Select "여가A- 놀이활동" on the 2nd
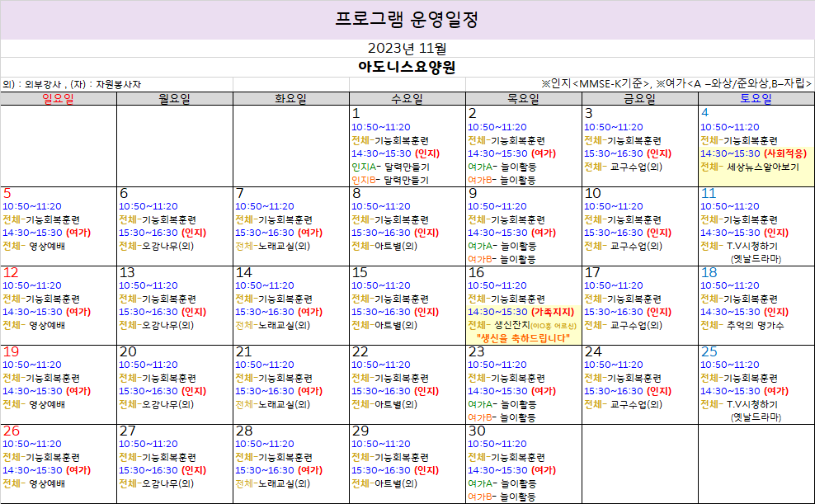This screenshot has height=504, width=815. [x=502, y=167]
